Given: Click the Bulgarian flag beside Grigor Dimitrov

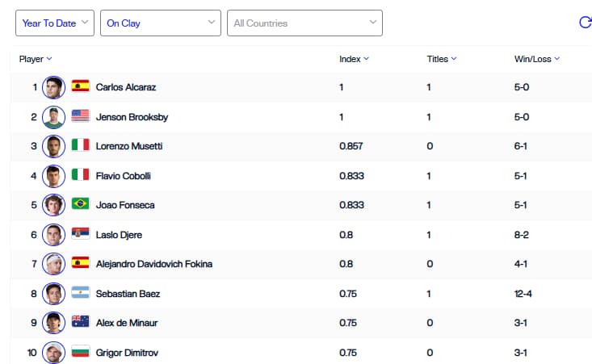Looking at the screenshot, I should [x=81, y=351].
